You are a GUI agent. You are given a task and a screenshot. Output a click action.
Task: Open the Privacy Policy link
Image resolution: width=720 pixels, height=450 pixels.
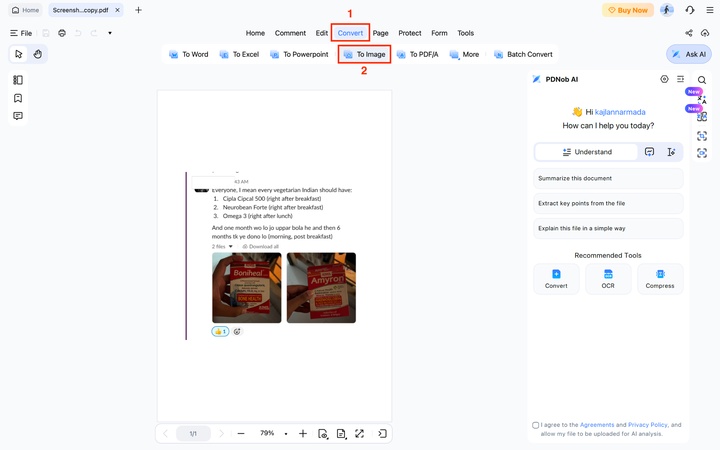[647, 425]
